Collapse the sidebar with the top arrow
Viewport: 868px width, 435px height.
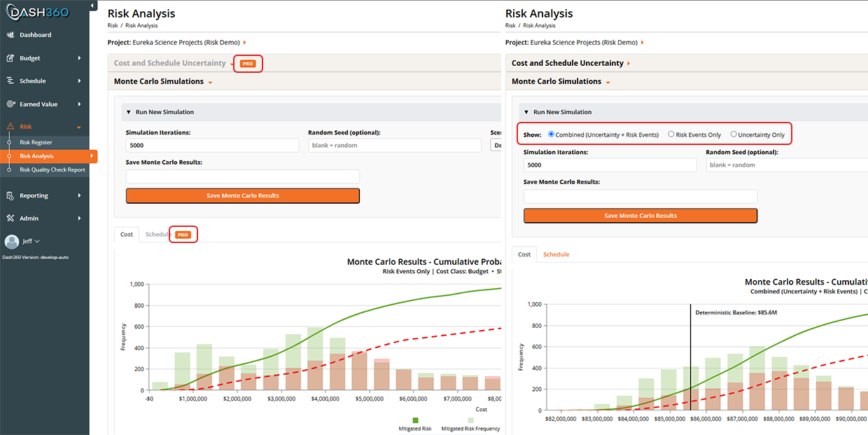point(94,6)
